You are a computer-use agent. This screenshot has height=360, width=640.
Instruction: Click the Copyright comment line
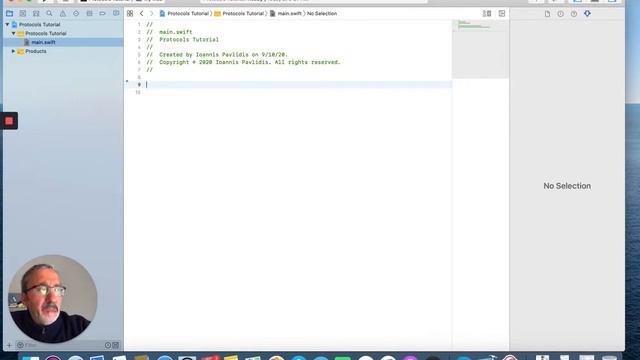tap(243, 62)
